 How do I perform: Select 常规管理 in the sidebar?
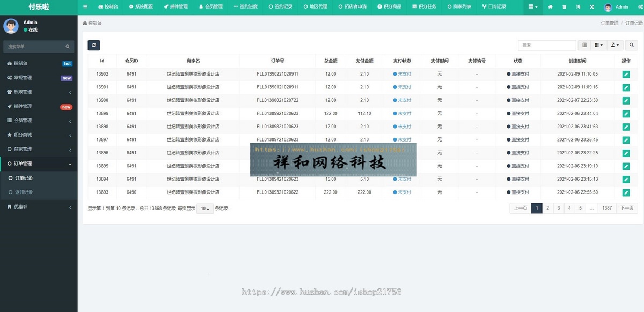(39, 78)
